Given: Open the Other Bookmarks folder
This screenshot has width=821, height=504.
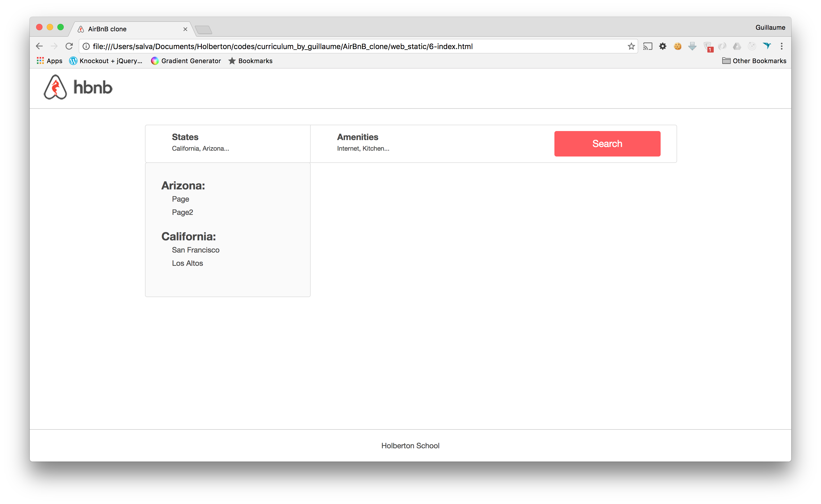Looking at the screenshot, I should pos(754,61).
